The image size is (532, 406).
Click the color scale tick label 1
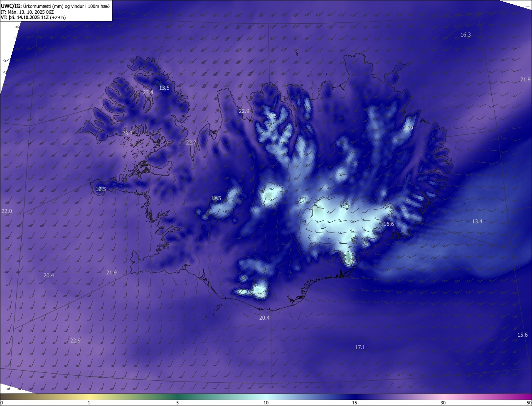[x=89, y=403]
